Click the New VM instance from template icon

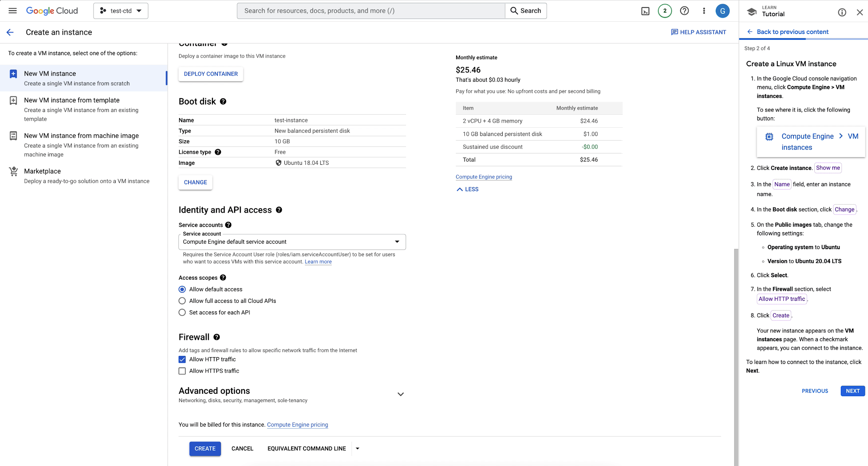point(13,101)
